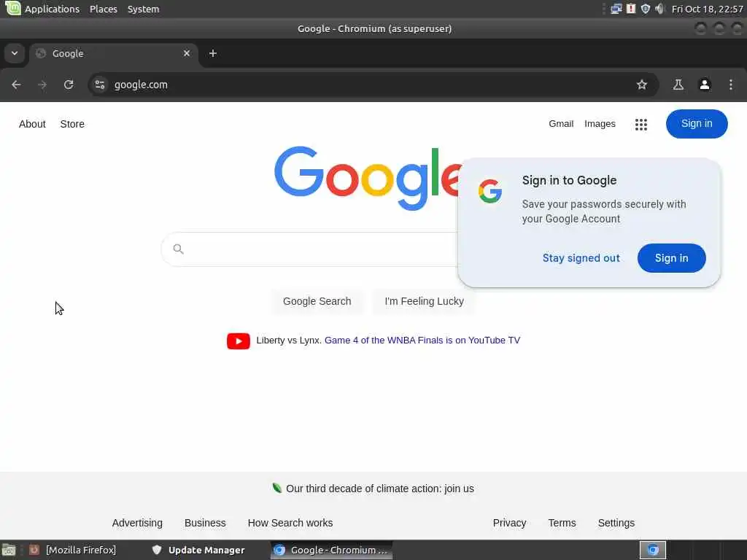View site information icon in address bar
The image size is (747, 560).
pyautogui.click(x=99, y=85)
